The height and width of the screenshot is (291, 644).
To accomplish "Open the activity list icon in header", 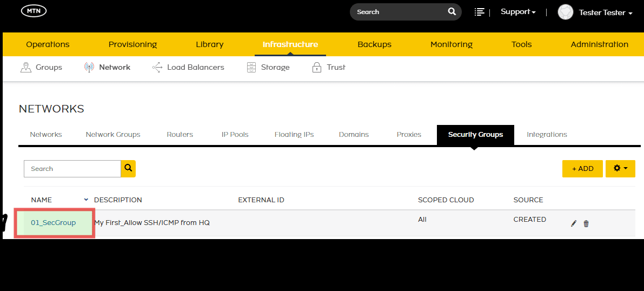I will pyautogui.click(x=479, y=12).
